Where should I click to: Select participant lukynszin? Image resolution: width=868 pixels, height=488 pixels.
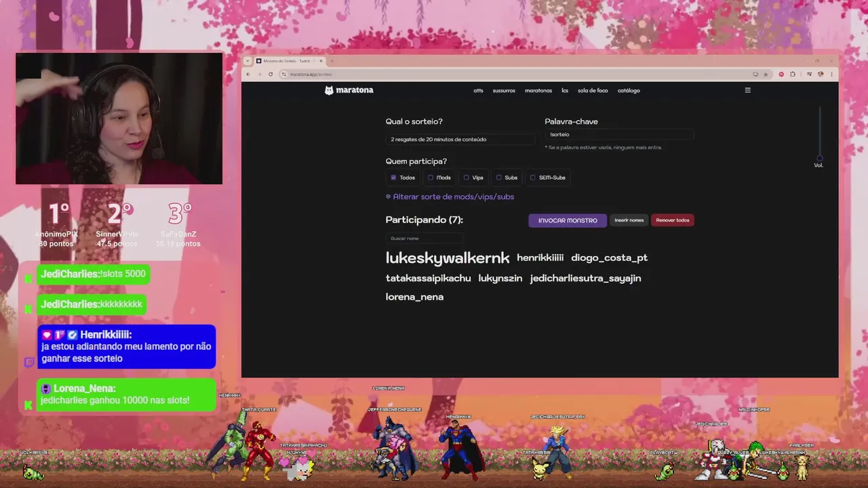pos(500,278)
